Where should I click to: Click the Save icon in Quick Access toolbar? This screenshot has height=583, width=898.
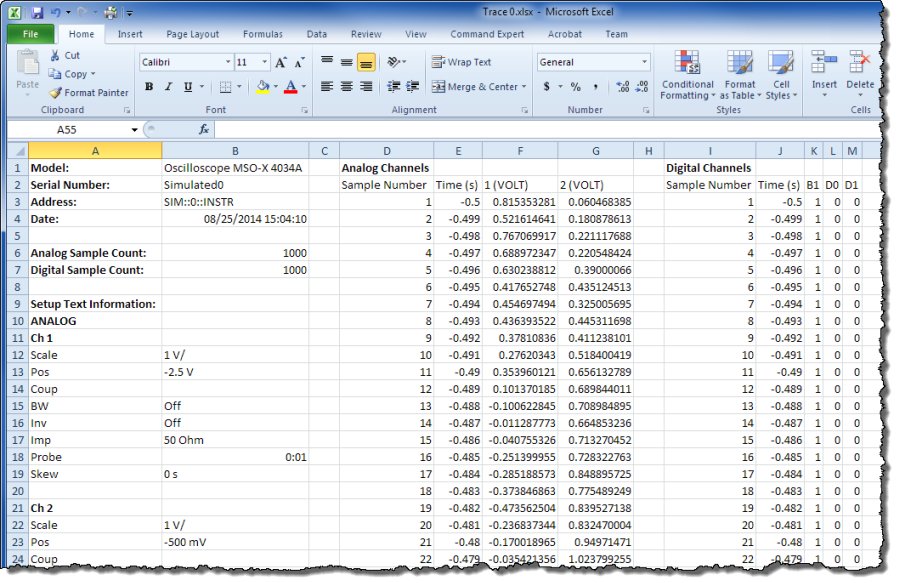click(x=37, y=12)
